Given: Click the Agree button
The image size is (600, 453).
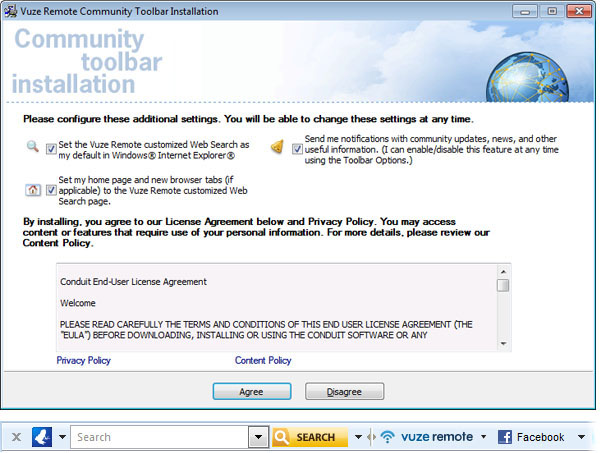Looking at the screenshot, I should pos(252,391).
